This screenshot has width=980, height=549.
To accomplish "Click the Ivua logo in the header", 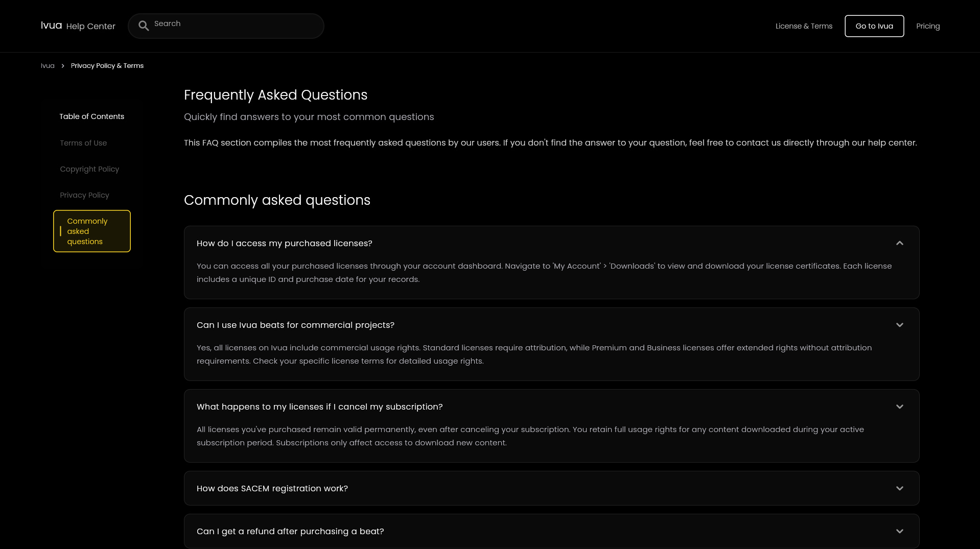I will tap(52, 26).
